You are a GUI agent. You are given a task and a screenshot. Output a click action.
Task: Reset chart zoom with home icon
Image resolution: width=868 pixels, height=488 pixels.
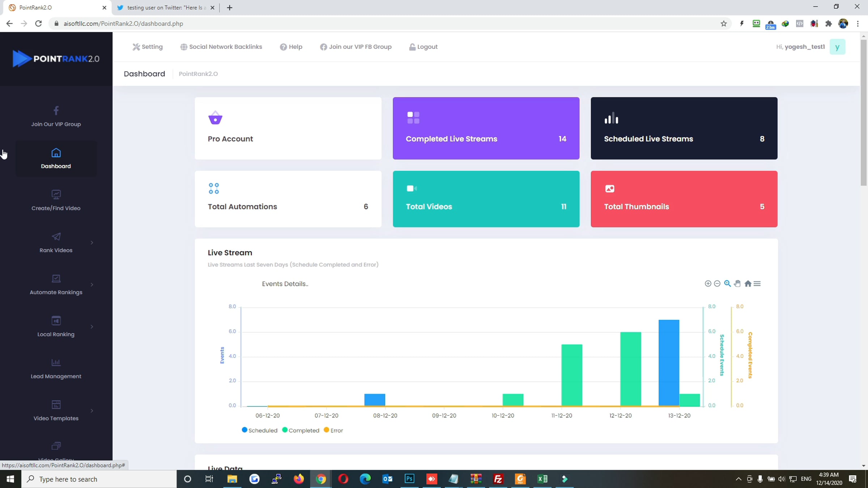click(748, 284)
